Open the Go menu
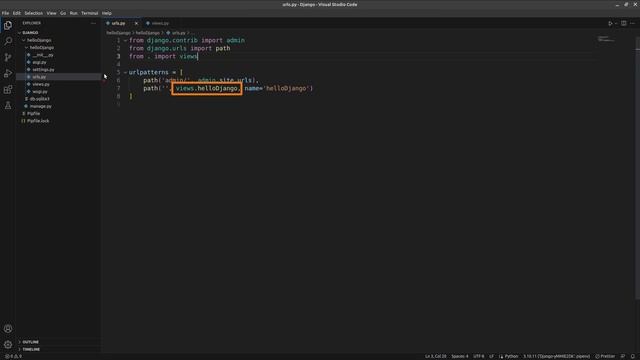Screen dimensions: 640x360 [63, 13]
